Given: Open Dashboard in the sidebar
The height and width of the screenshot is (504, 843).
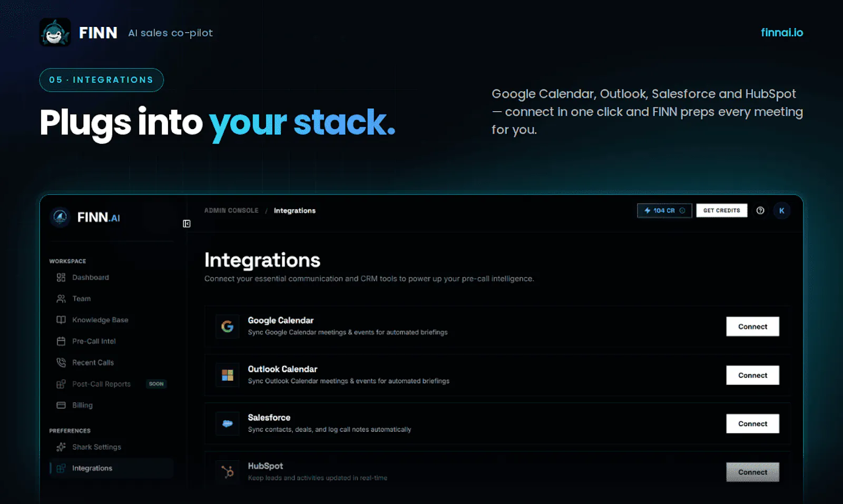Looking at the screenshot, I should [112, 278].
